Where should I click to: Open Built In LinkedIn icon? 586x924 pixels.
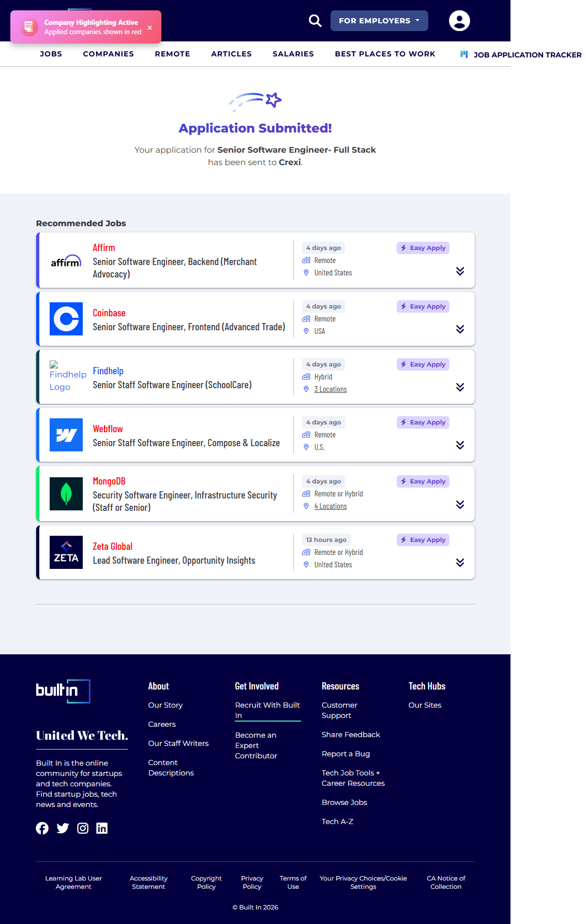tap(102, 828)
